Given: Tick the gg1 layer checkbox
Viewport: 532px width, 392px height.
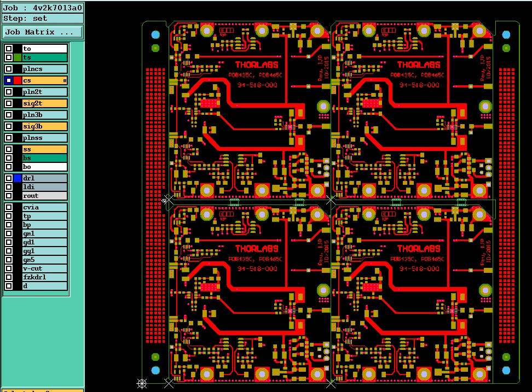Looking at the screenshot, I should point(9,251).
